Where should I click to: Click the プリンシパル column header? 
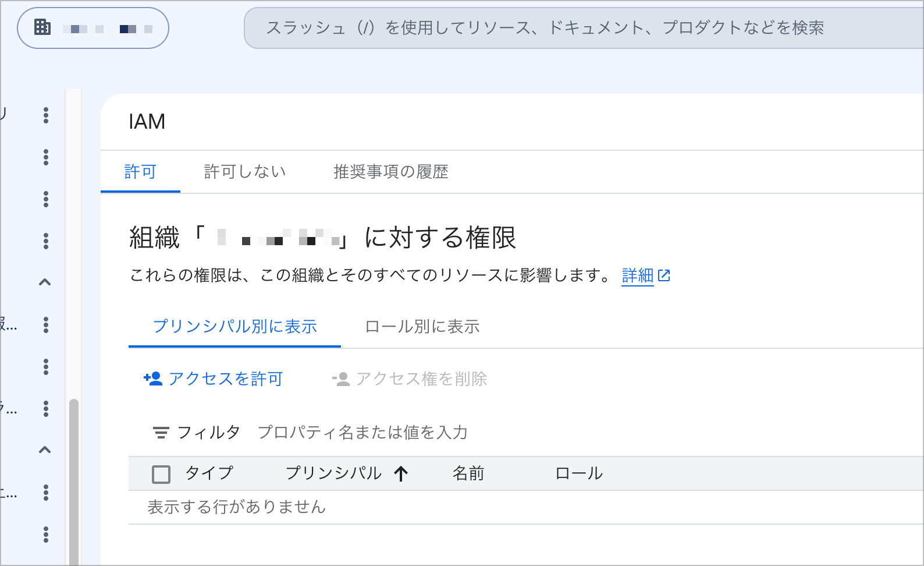(x=333, y=473)
